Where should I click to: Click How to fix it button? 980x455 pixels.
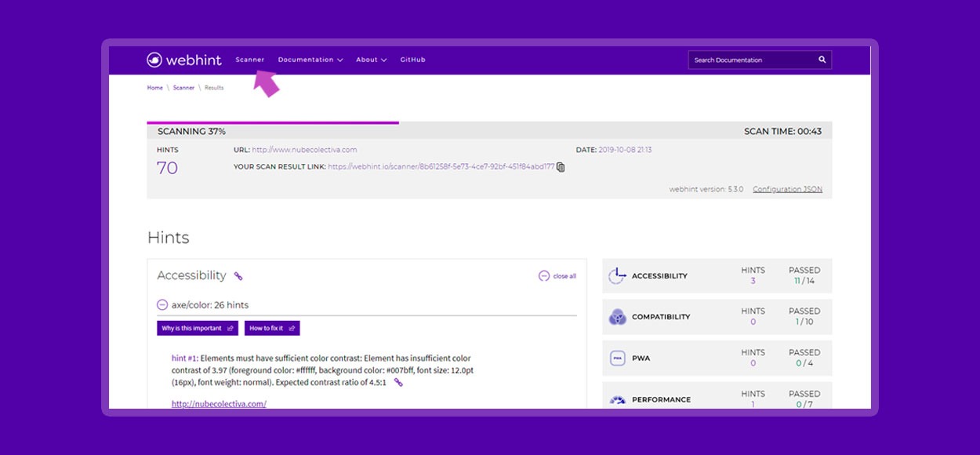point(272,328)
